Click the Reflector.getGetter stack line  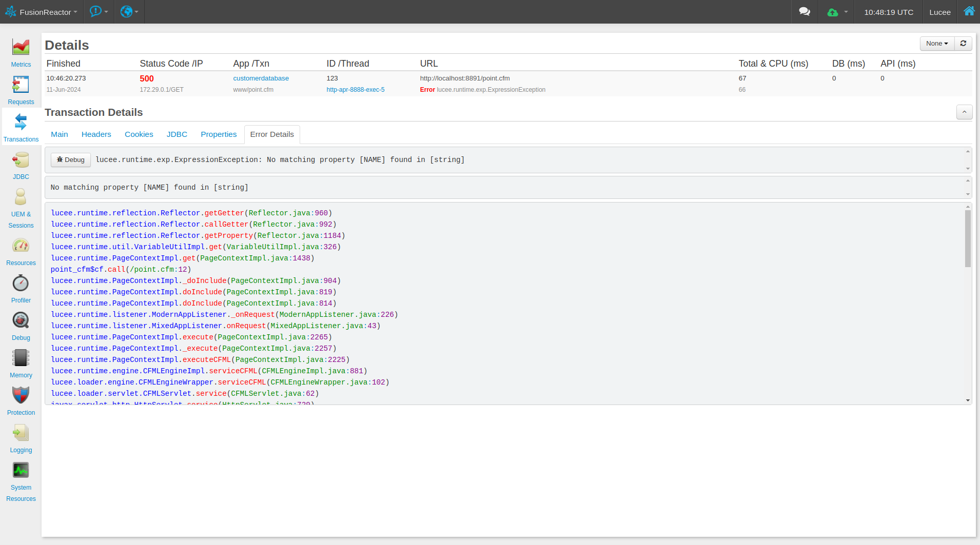point(191,213)
